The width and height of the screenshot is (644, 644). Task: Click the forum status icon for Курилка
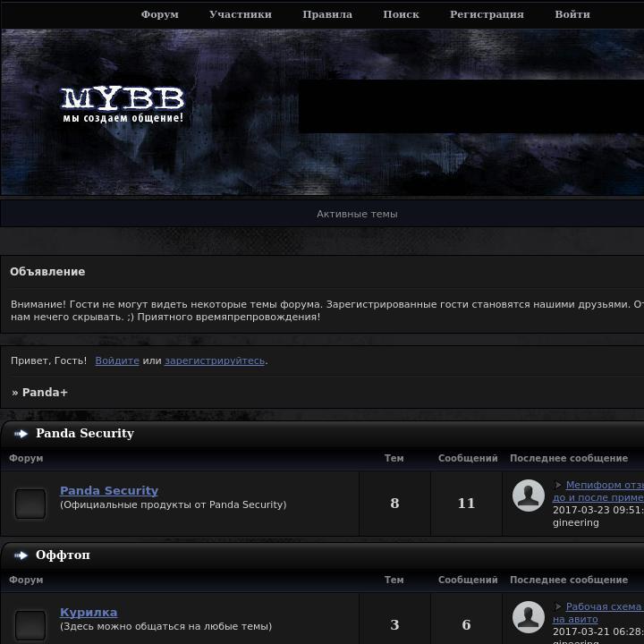point(30,625)
